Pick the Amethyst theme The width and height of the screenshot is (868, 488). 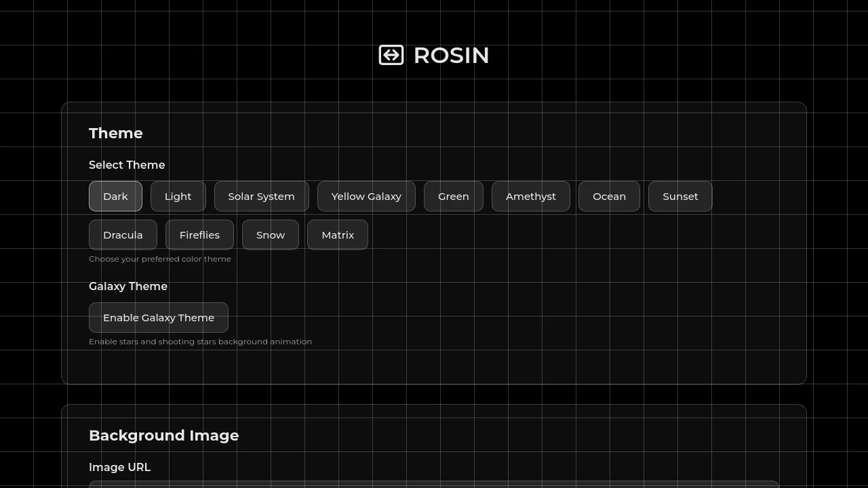coord(530,197)
